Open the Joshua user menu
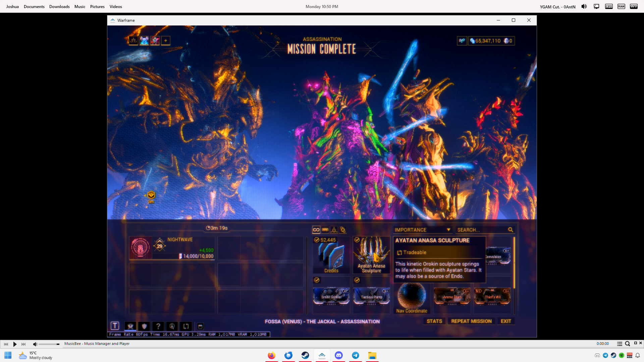The width and height of the screenshot is (644, 362). (12, 6)
